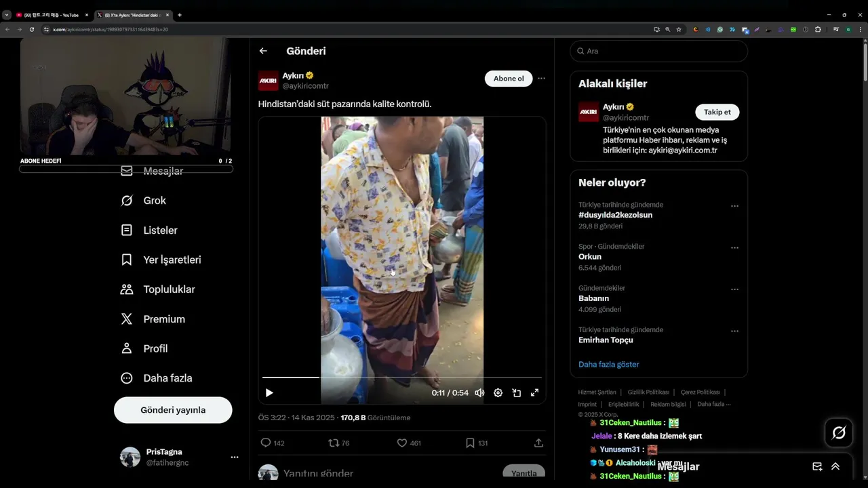868x488 pixels.
Task: Toggle picture-in-picture for the video
Action: tap(516, 392)
